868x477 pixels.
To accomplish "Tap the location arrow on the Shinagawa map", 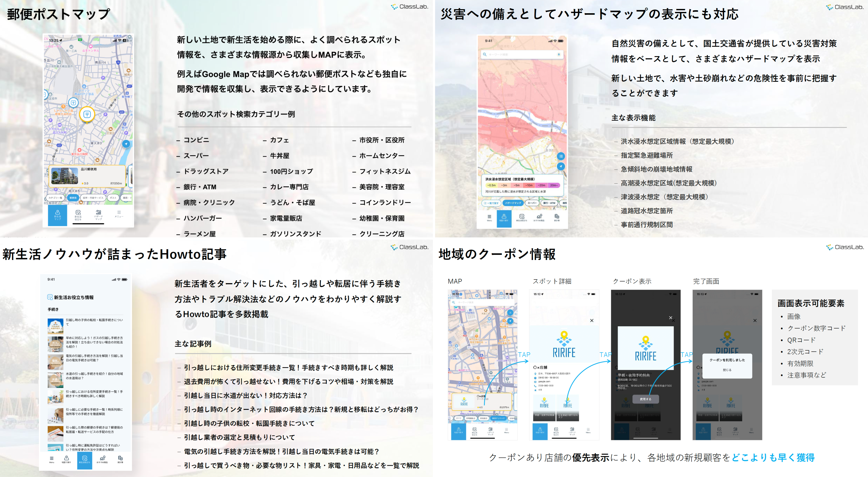I will (x=126, y=144).
